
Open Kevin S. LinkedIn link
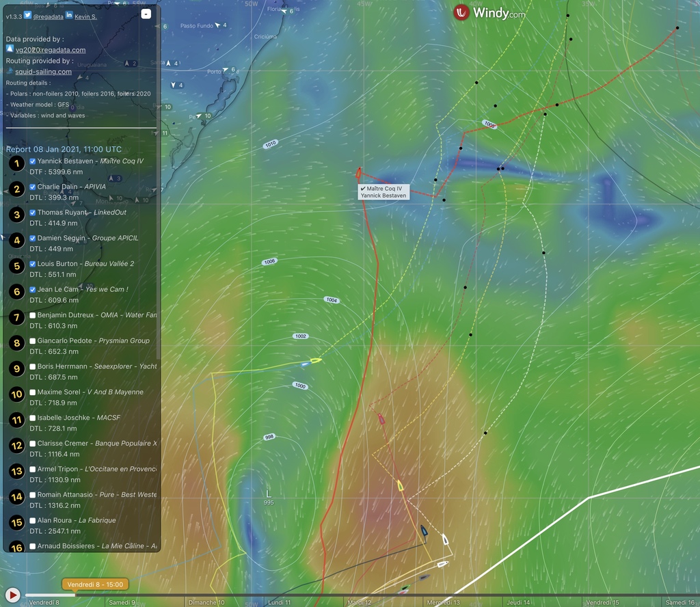(85, 16)
